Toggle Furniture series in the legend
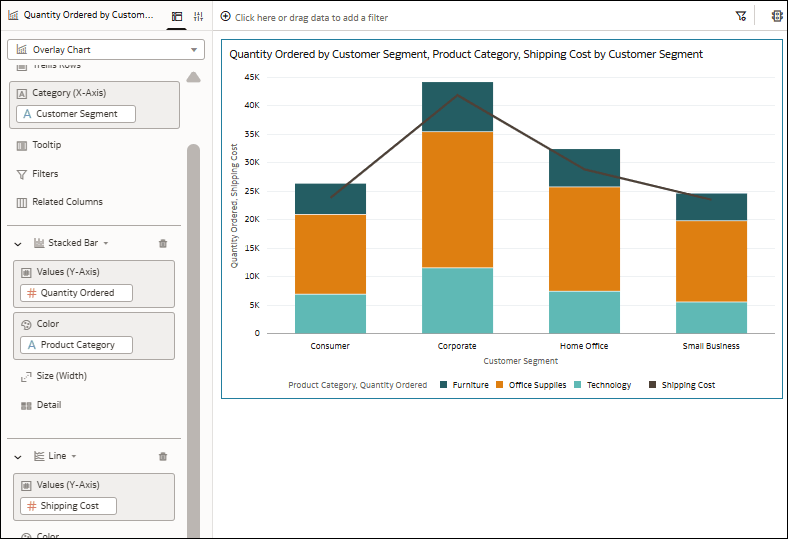Viewport: 788px width, 539px height. click(x=470, y=385)
